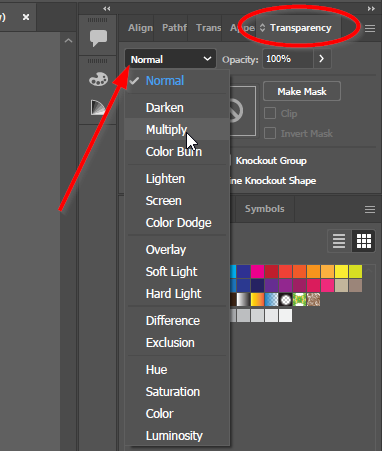Open the Symbols tab
Viewport: 382px width, 451px height.
pos(265,209)
